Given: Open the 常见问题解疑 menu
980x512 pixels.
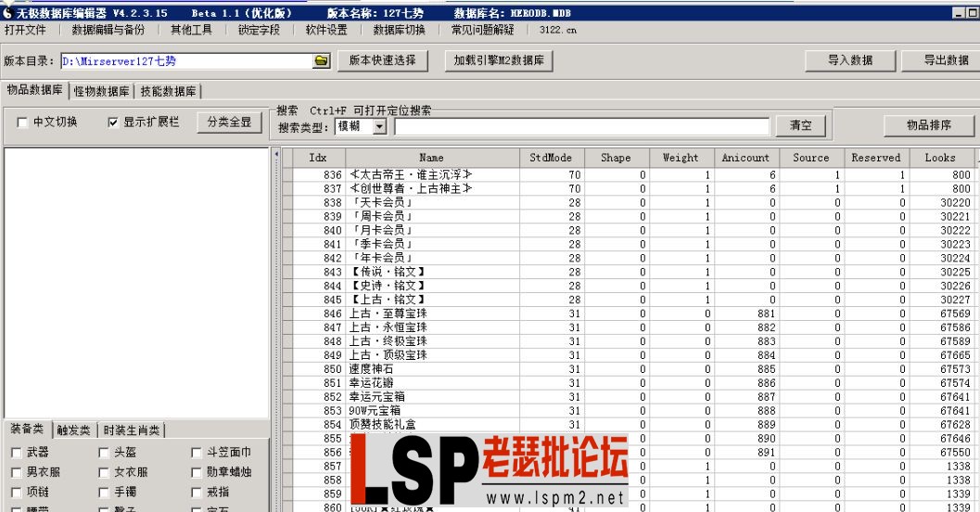Looking at the screenshot, I should tap(482, 30).
